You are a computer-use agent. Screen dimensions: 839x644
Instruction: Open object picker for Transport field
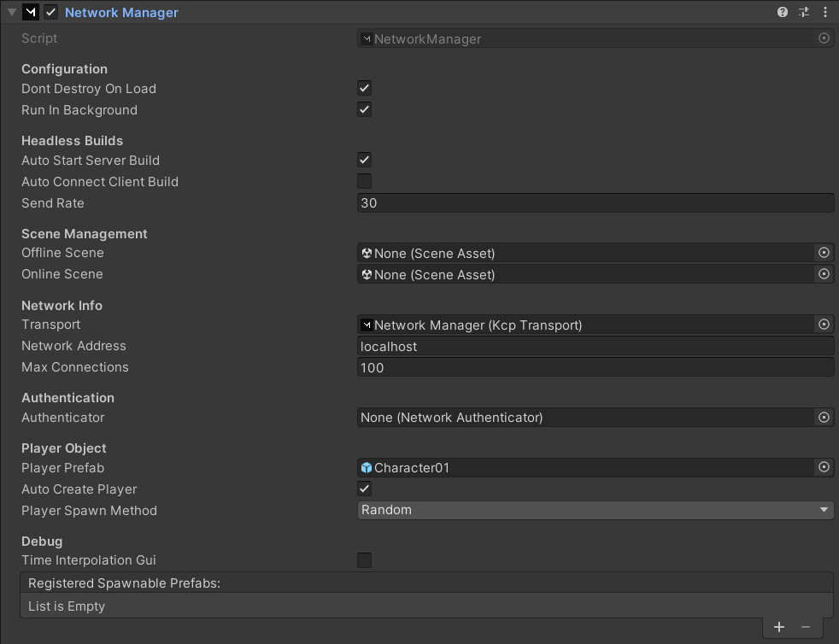824,325
